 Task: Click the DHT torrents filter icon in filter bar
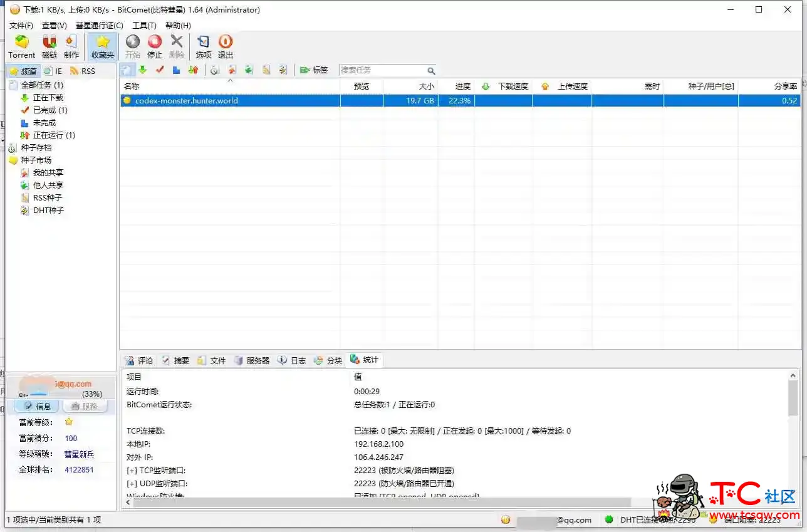click(x=283, y=70)
